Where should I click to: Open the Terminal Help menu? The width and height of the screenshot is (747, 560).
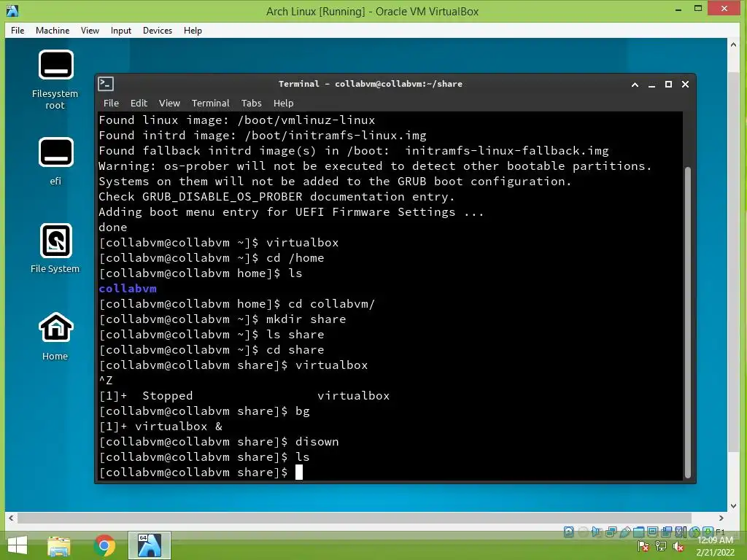coord(284,104)
